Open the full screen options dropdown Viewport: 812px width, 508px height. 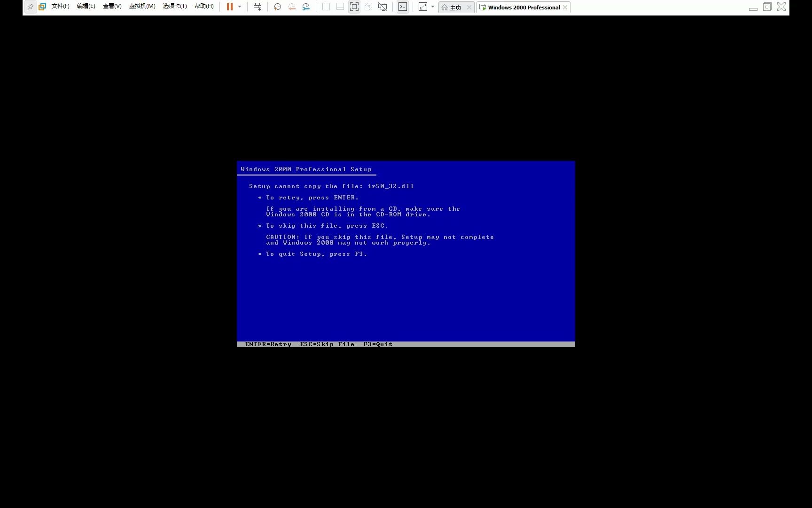432,7
